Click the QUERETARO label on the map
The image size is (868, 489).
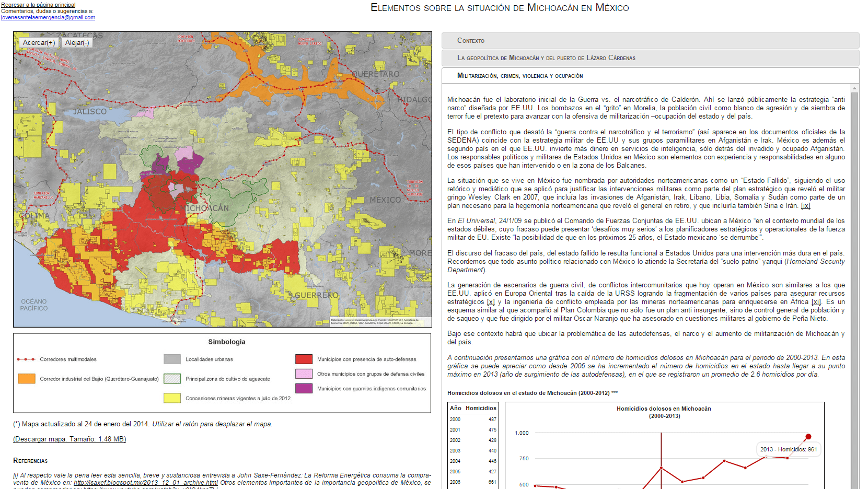point(375,74)
